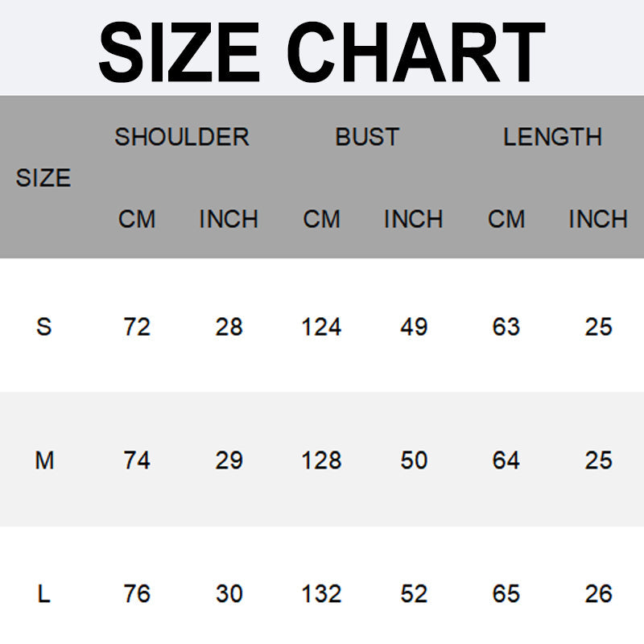
Task: Click the 132 bust value for L
Action: [321, 594]
